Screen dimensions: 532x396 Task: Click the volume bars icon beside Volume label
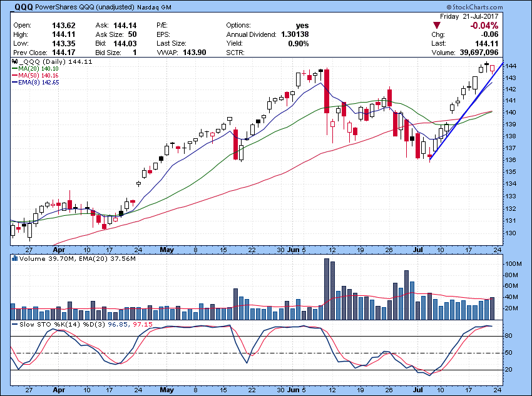click(14, 258)
